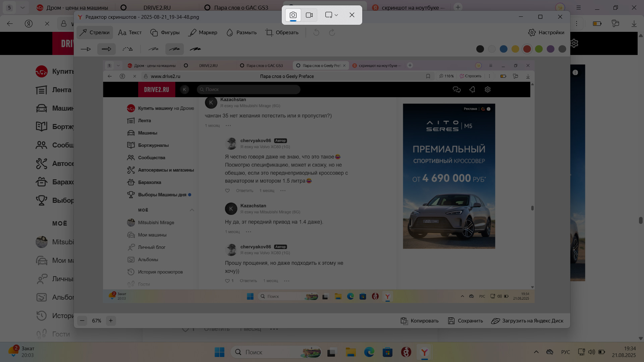Switch snipping bar to video recording mode
Image resolution: width=644 pixels, height=362 pixels.
point(309,15)
